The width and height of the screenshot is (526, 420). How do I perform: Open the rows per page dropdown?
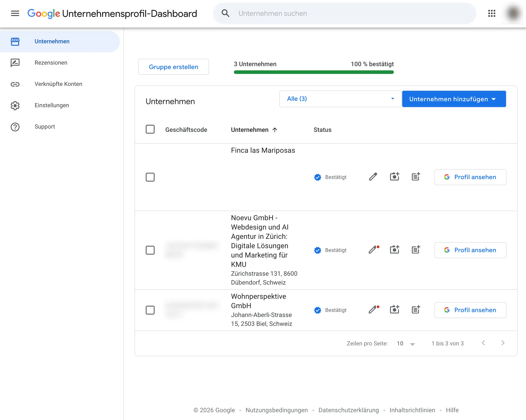coord(406,344)
